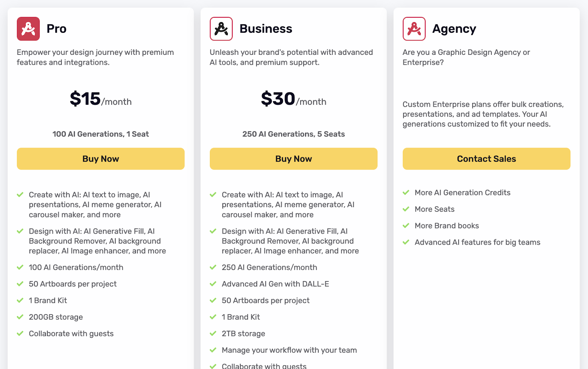Click the $30/month price text
Image resolution: width=588 pixels, height=369 pixels.
tap(294, 99)
